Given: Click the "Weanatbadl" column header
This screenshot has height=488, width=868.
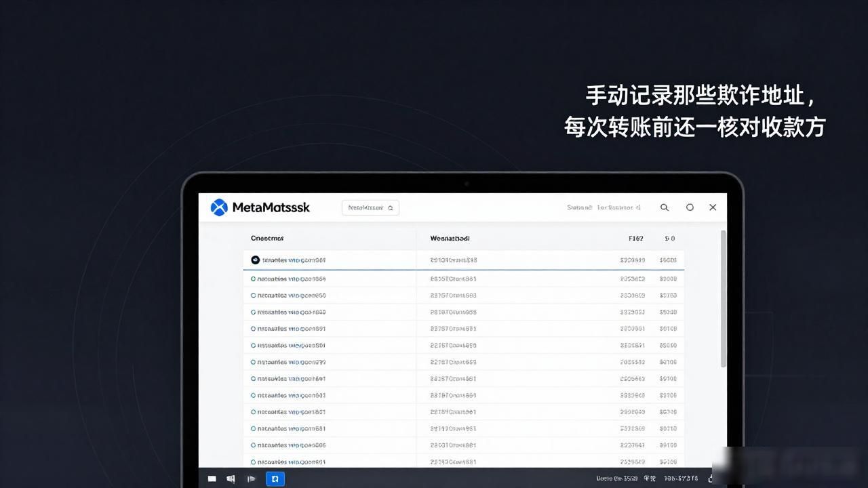Looking at the screenshot, I should pos(450,239).
